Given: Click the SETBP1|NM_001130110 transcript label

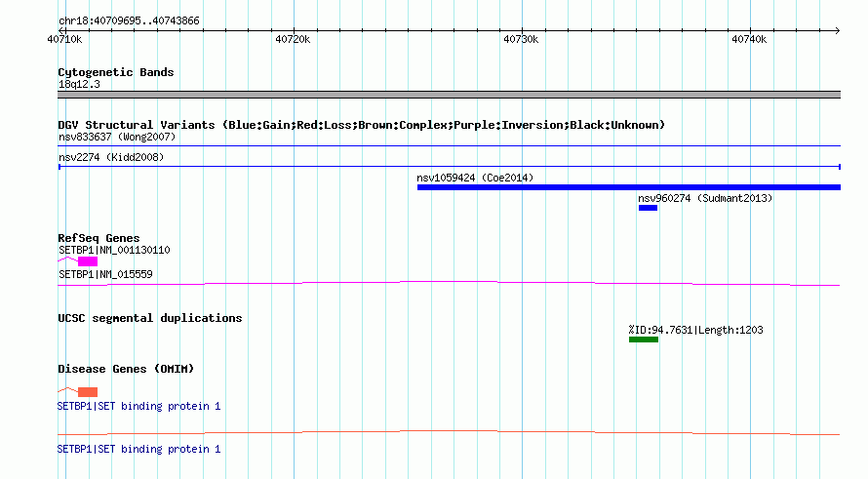Looking at the screenshot, I should tap(114, 250).
